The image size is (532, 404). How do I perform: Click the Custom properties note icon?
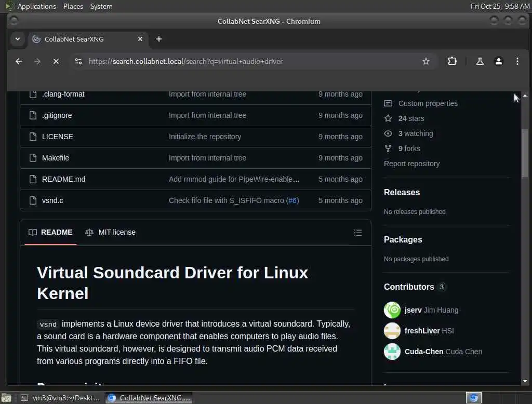pos(388,103)
